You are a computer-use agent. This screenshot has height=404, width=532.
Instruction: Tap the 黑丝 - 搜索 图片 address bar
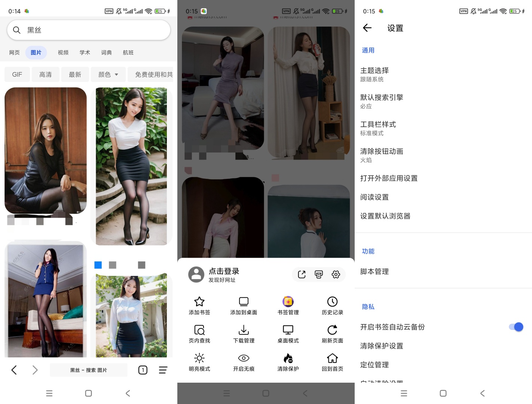pos(89,370)
